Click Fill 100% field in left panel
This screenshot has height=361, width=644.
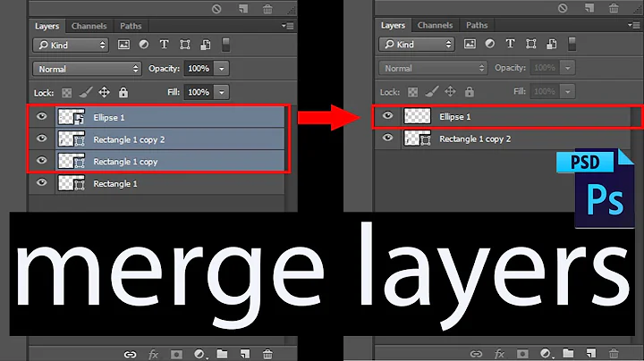point(199,92)
